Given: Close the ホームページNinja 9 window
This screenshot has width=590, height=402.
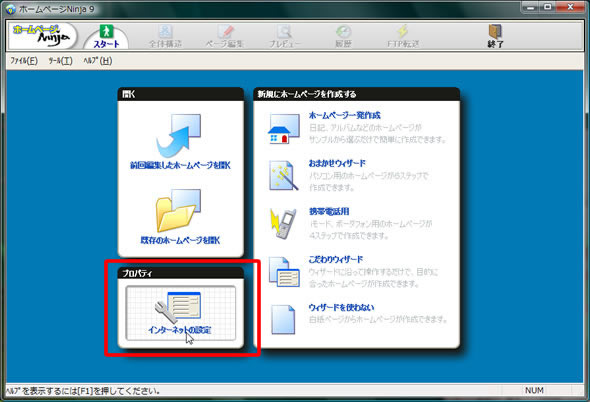Looking at the screenshot, I should [x=570, y=7].
